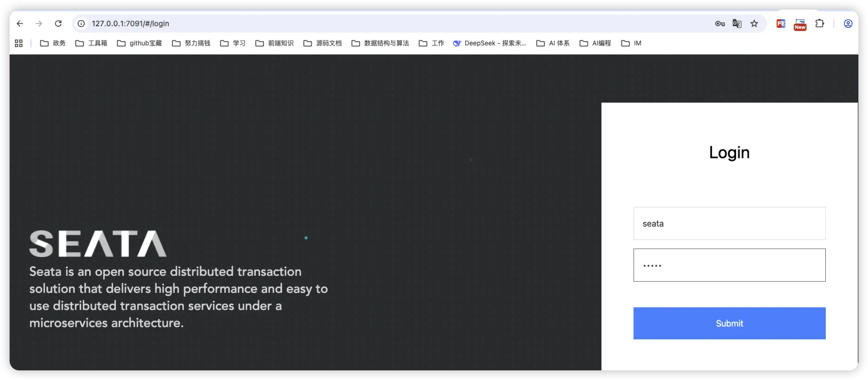
Task: Open the saved passwords key icon
Action: click(x=720, y=24)
